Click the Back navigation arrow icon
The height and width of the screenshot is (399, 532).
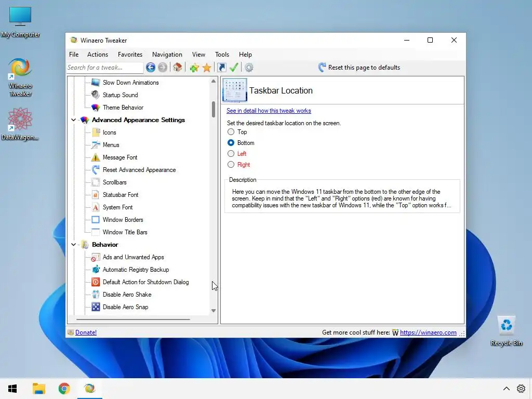point(151,68)
